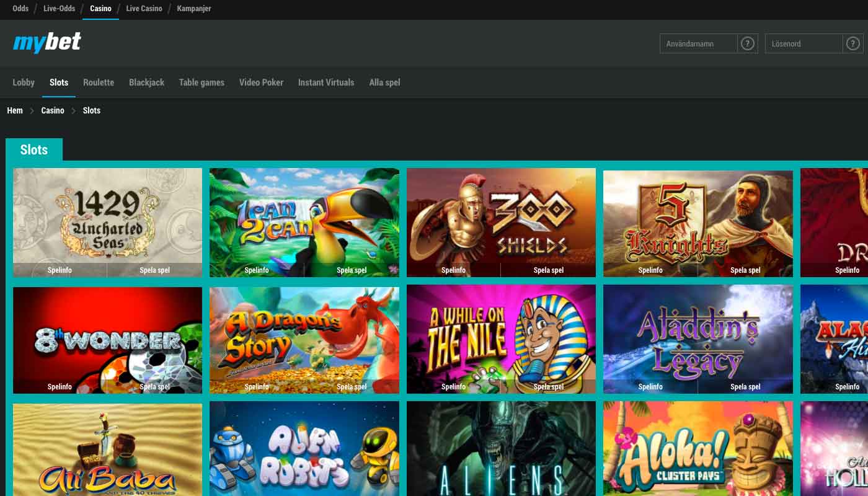Click the mybet logo
This screenshot has width=868, height=496.
pos(47,42)
